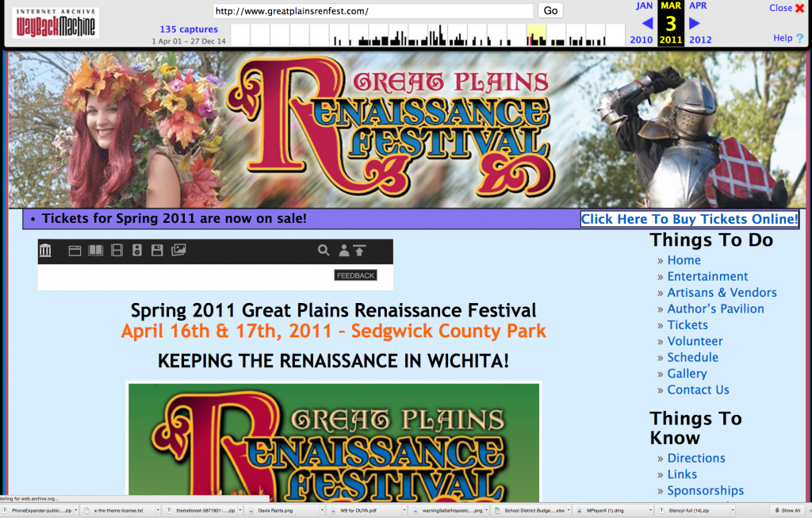
Task: Select the highlighted 2011 column on capture timeline
Action: click(536, 35)
